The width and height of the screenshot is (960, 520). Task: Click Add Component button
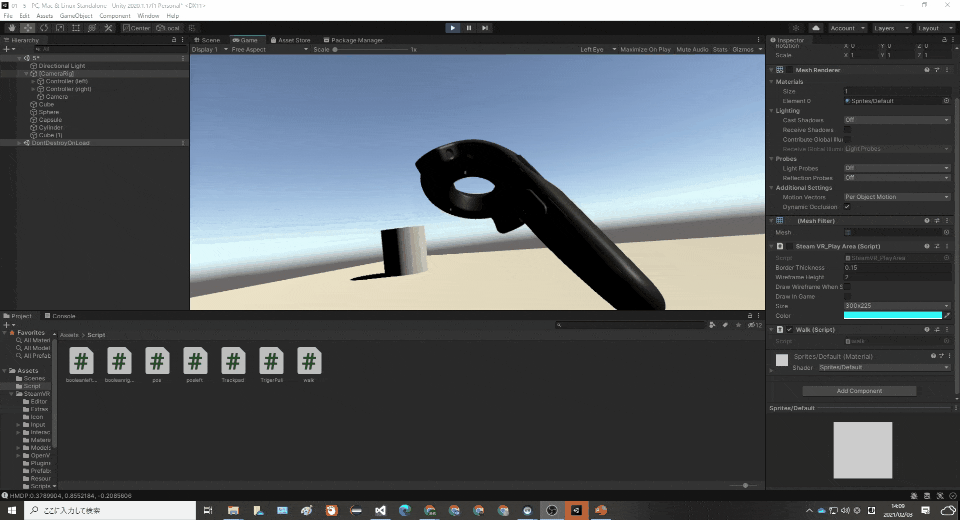pos(859,391)
